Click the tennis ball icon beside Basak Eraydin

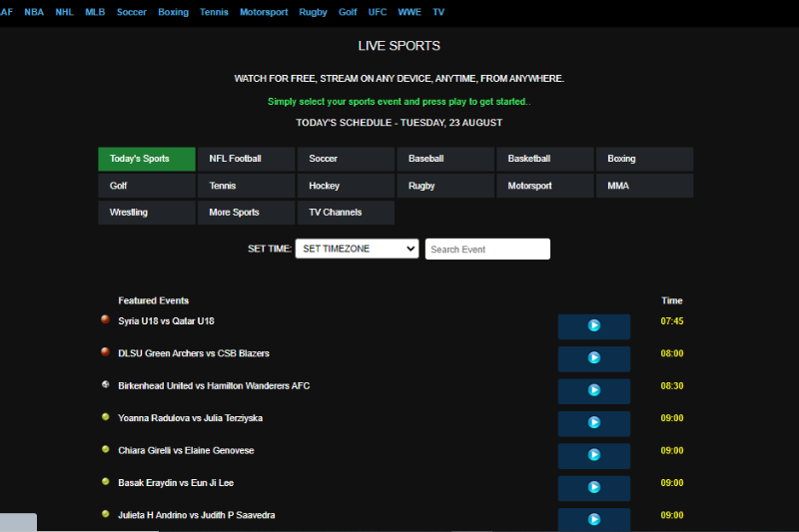(x=106, y=482)
